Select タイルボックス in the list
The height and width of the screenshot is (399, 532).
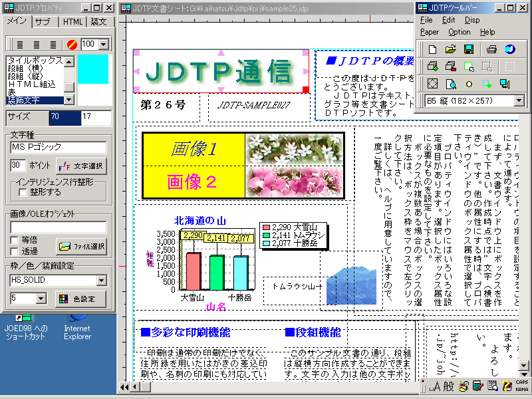(x=35, y=61)
